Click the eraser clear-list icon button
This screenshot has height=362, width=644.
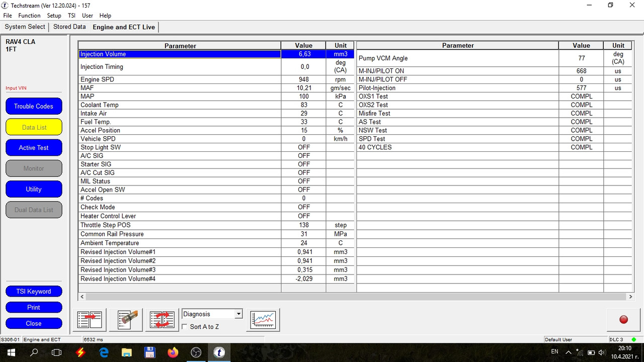point(126,320)
